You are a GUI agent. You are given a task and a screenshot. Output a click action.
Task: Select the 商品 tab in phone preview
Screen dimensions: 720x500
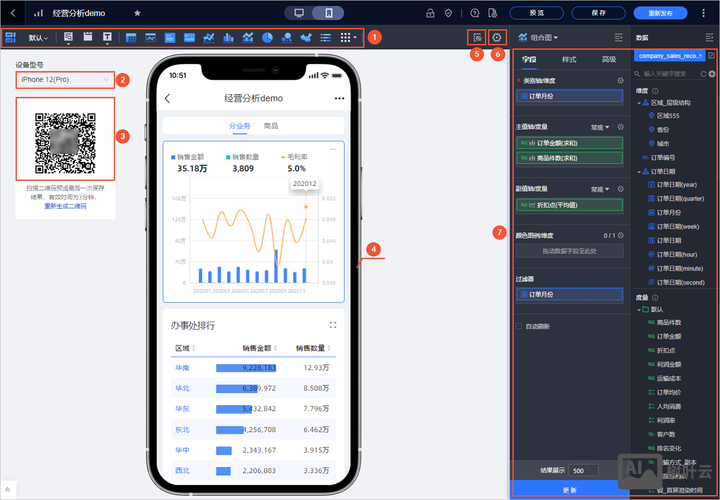pos(271,126)
